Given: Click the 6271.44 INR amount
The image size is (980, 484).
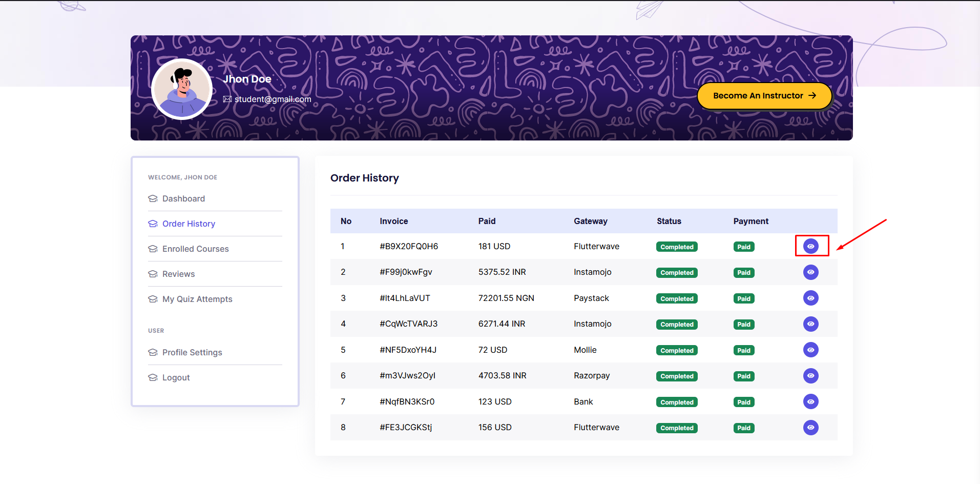Looking at the screenshot, I should point(502,324).
